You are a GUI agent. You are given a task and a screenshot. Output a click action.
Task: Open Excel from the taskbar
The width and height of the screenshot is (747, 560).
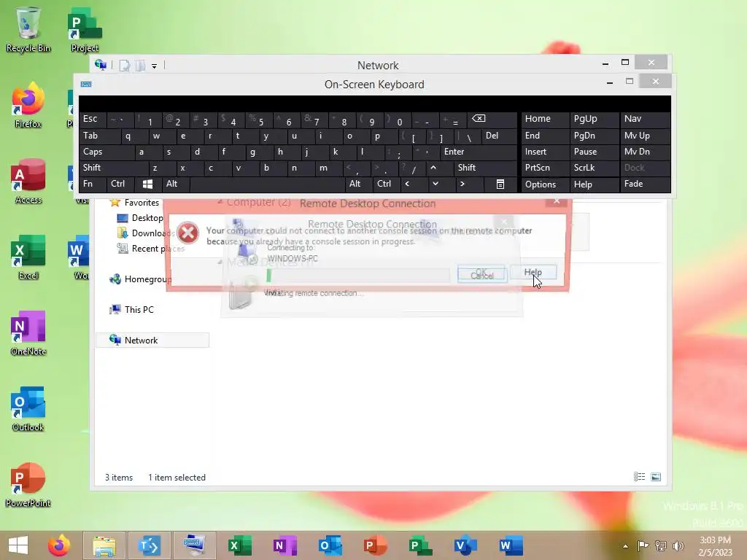click(x=239, y=545)
